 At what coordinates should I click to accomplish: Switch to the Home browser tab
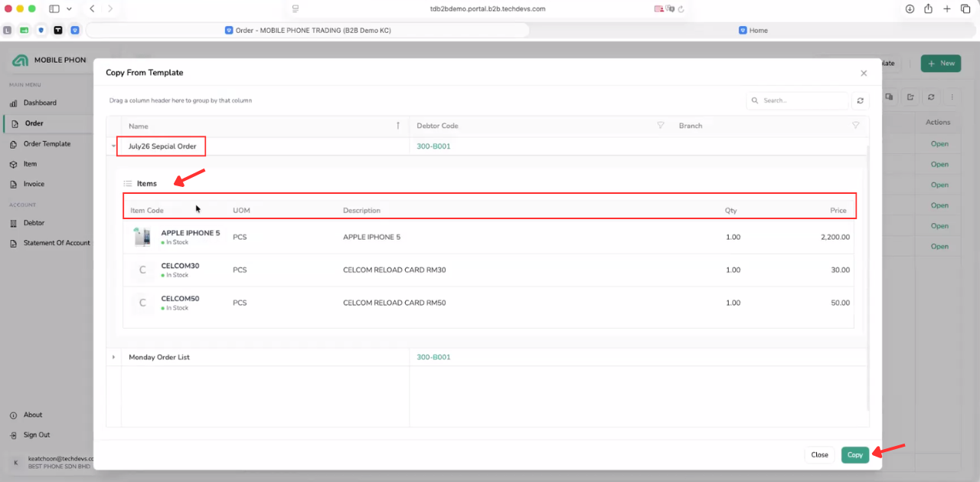pos(753,30)
